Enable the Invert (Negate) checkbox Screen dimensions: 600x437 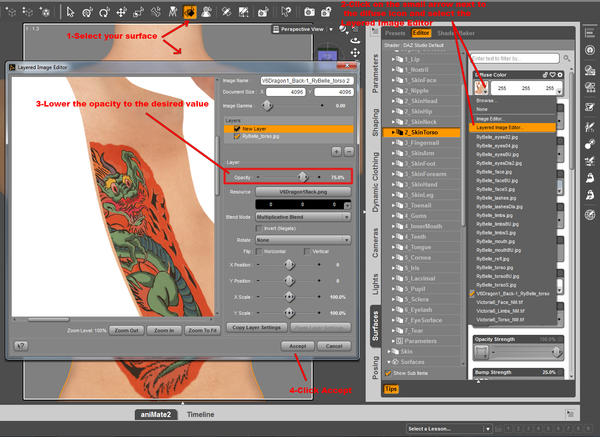coord(259,228)
